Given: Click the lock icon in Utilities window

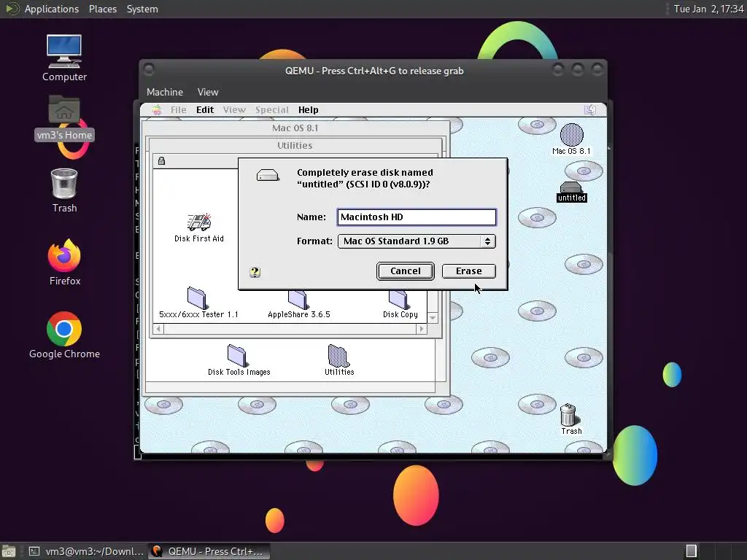Looking at the screenshot, I should click(x=161, y=161).
